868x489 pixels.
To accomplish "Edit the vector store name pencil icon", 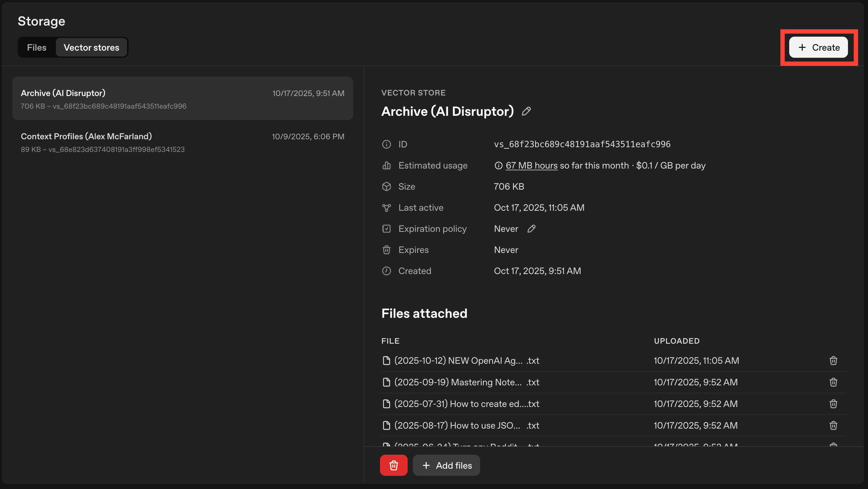I will 526,111.
